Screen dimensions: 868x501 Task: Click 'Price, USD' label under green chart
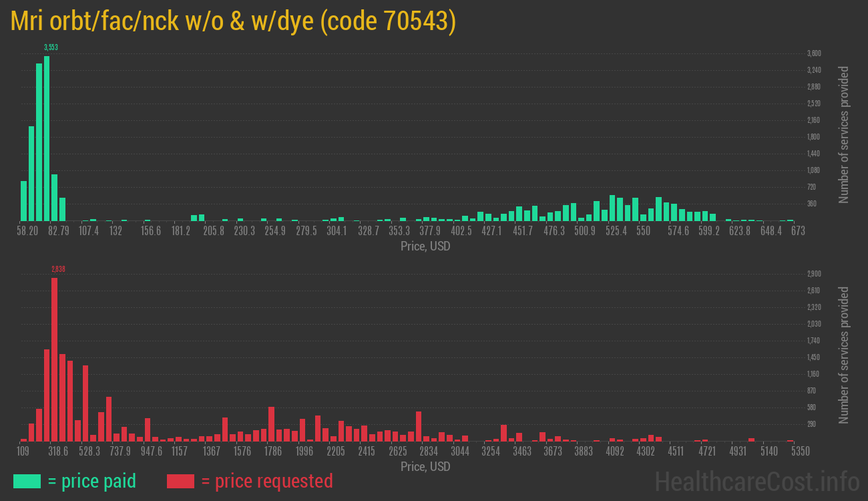coord(425,246)
